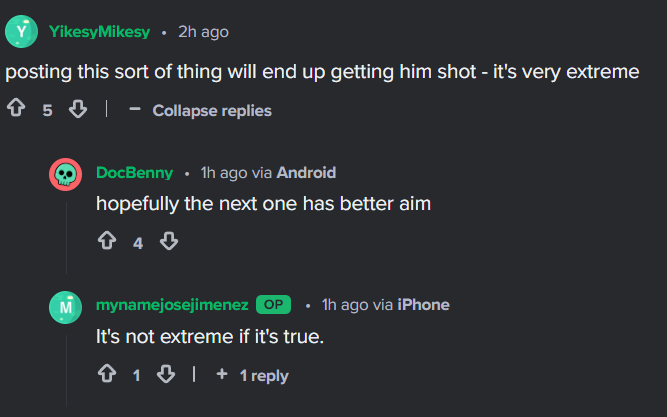Downvote YikesyMikesy's comment
The height and width of the screenshot is (417, 667).
78,109
